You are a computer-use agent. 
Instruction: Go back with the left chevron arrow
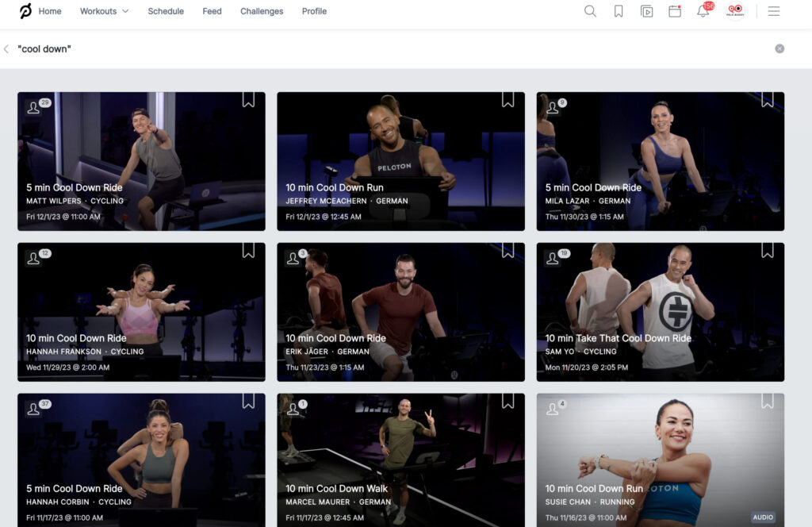click(x=6, y=48)
